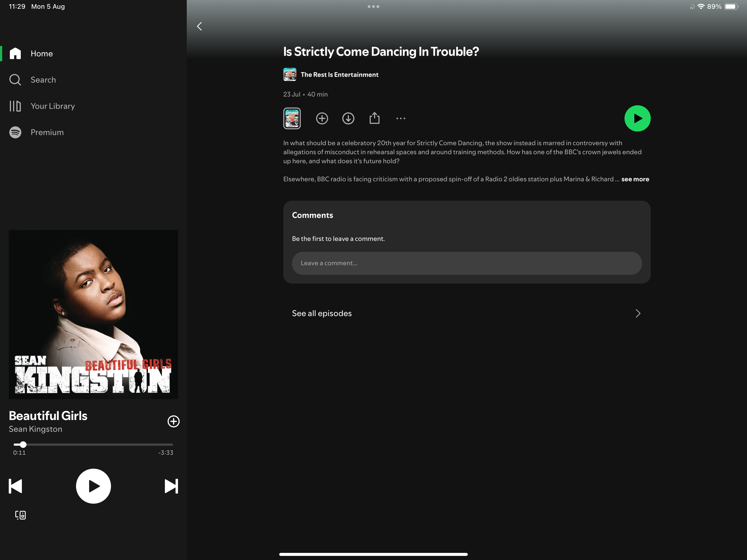Tap the 11:29 clock in status bar

17,6
